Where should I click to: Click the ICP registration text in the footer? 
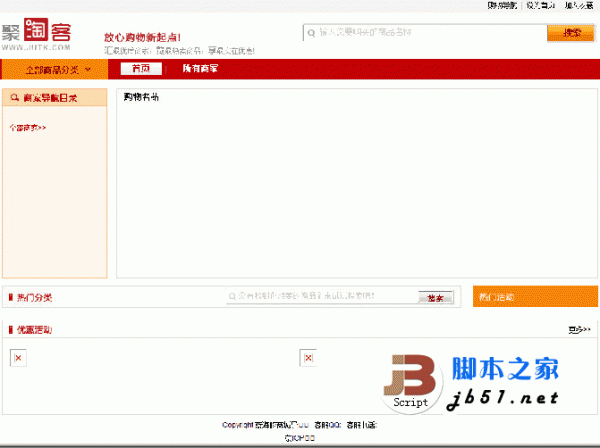coord(300,438)
